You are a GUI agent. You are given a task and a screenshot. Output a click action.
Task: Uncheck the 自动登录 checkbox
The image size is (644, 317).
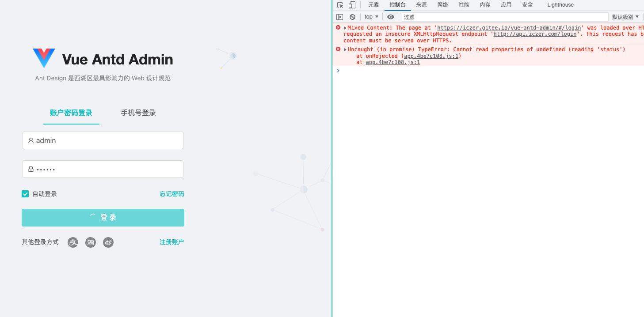tap(25, 193)
